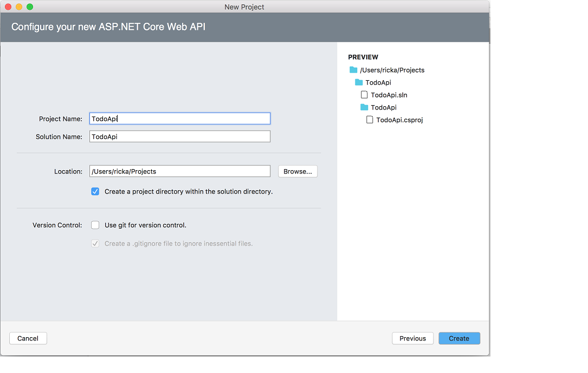Click the TodoApi folder icon above TodoApi.csproj
The height and width of the screenshot is (373, 588).
(364, 107)
